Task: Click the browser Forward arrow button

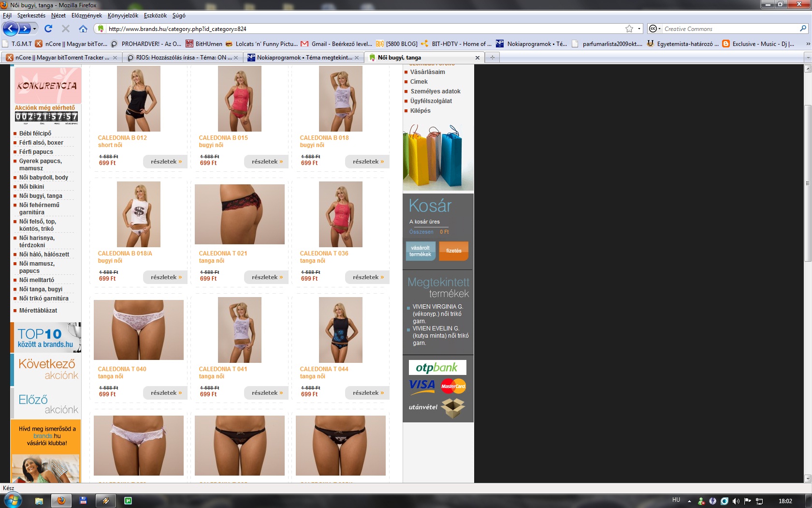Action: [x=24, y=29]
